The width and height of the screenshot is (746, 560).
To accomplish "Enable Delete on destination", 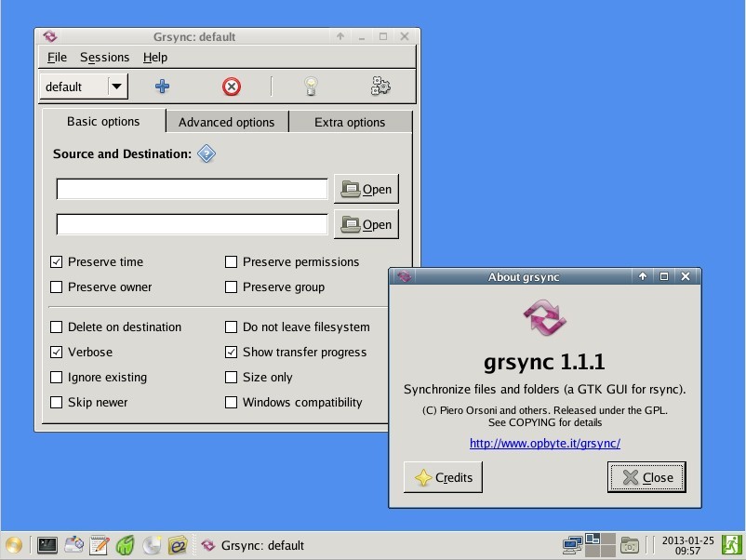I will click(56, 327).
